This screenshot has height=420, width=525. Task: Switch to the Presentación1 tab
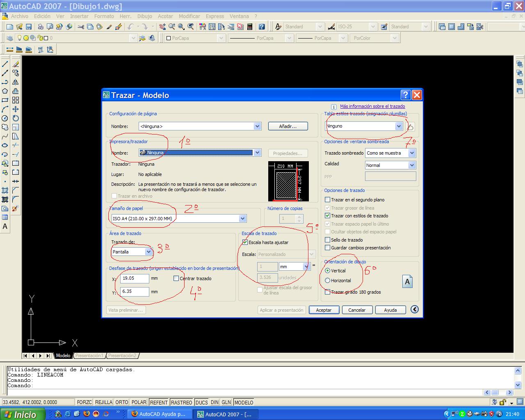89,356
